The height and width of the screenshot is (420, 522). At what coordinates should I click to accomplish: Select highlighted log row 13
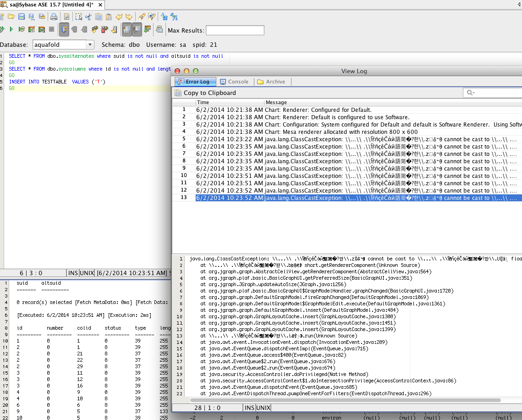[x=347, y=198]
